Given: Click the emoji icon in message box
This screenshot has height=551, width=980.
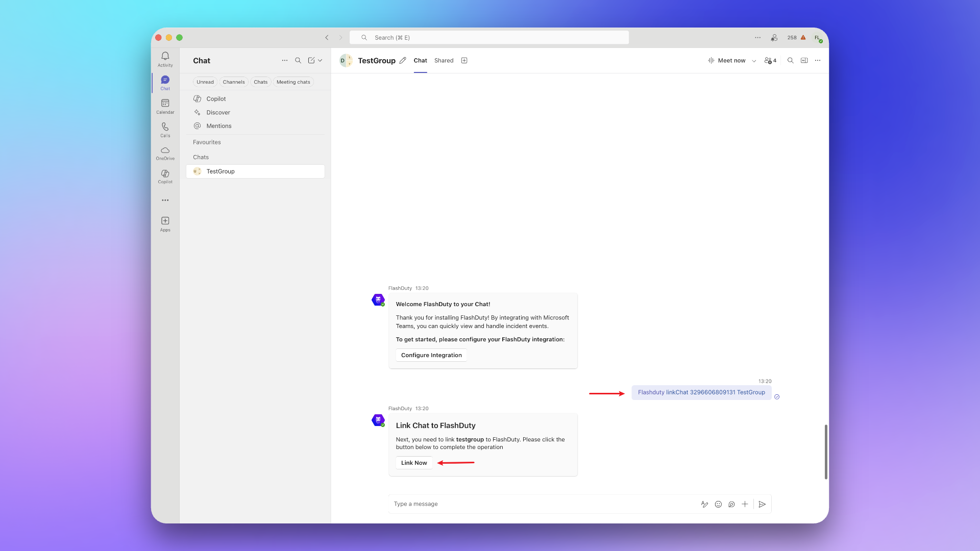Looking at the screenshot, I should (x=718, y=504).
